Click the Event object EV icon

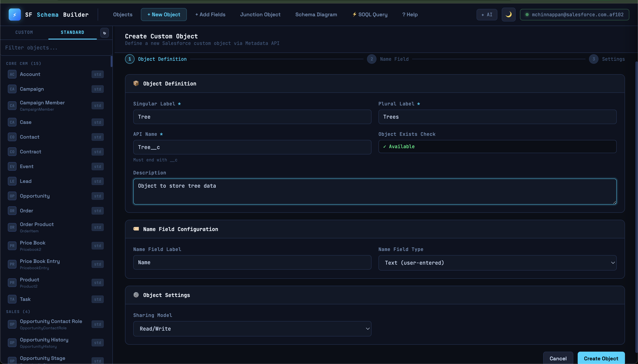(x=12, y=167)
